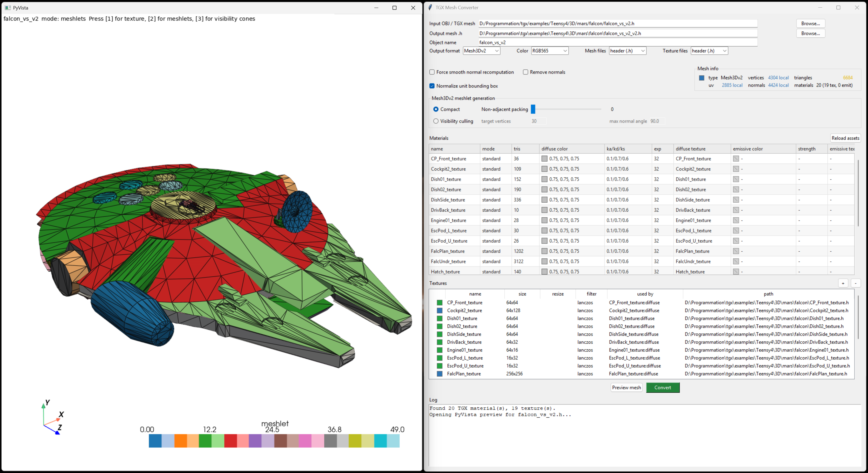Click the Preview mesh button

pos(626,388)
